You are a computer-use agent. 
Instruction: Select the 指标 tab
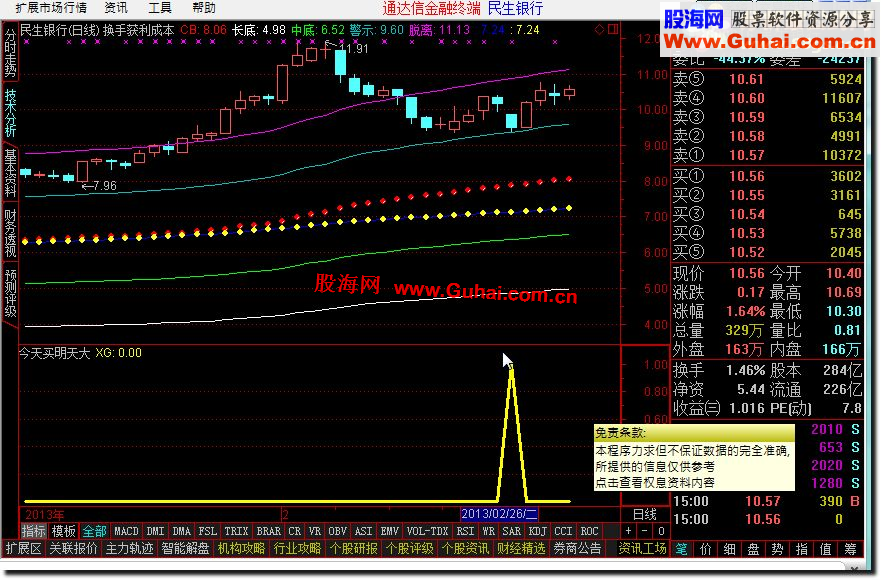[x=33, y=531]
